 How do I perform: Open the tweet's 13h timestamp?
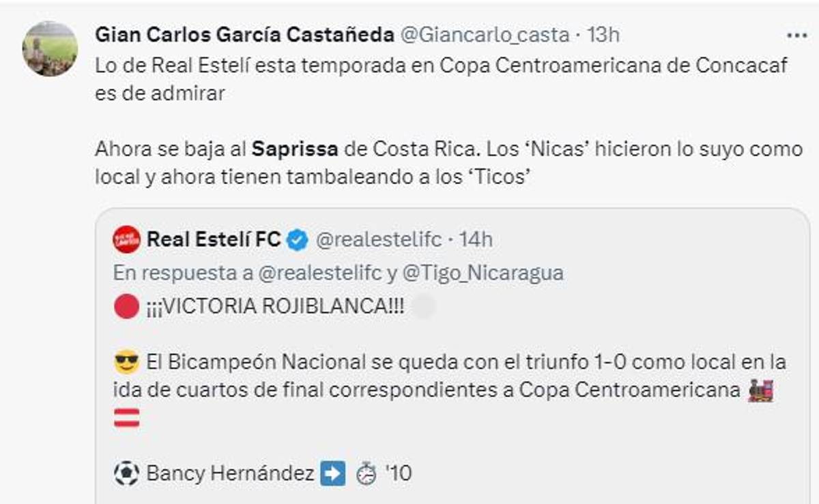pyautogui.click(x=603, y=35)
